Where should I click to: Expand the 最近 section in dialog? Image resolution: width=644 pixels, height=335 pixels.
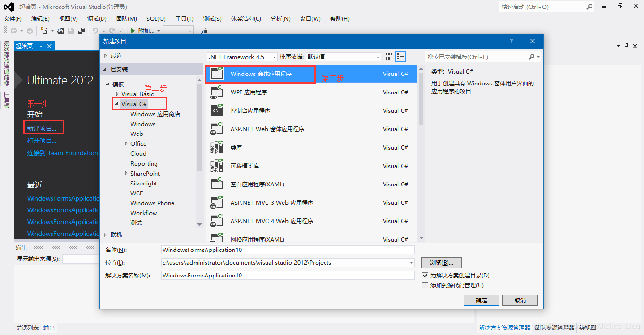[105, 56]
